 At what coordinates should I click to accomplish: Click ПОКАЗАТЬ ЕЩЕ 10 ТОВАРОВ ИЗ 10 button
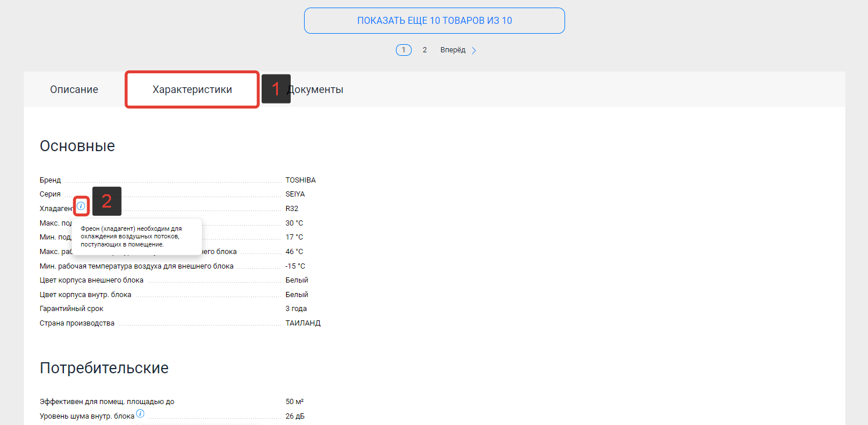(434, 21)
